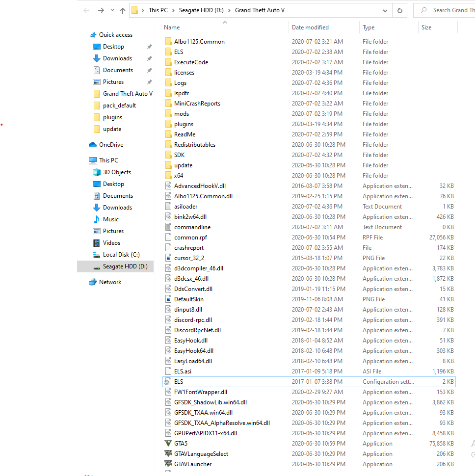Select common.rpf file
The image size is (475, 476).
(x=190, y=238)
